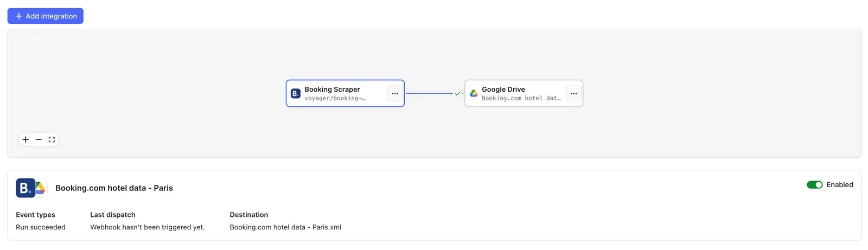Click the Booking.com hotel data - Paris title
868x250 pixels.
click(x=114, y=188)
